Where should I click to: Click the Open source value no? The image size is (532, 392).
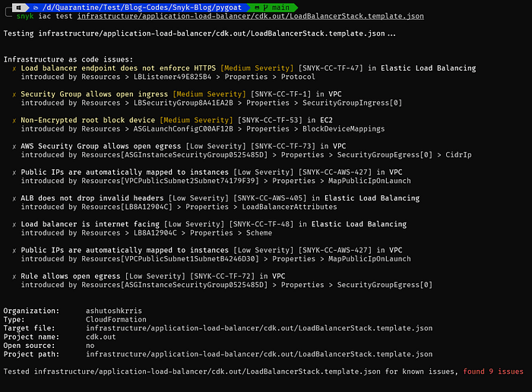pyautogui.click(x=90, y=346)
